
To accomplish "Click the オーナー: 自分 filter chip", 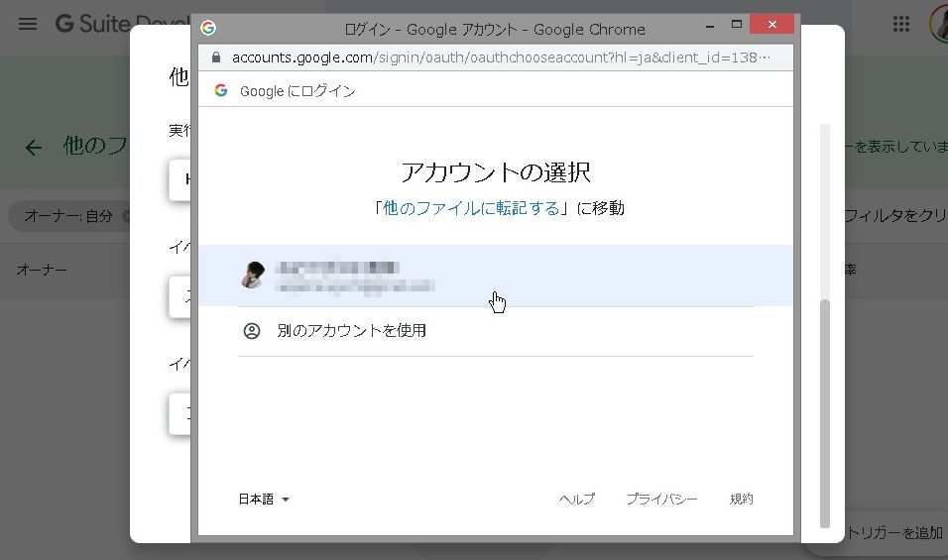I will point(68,215).
